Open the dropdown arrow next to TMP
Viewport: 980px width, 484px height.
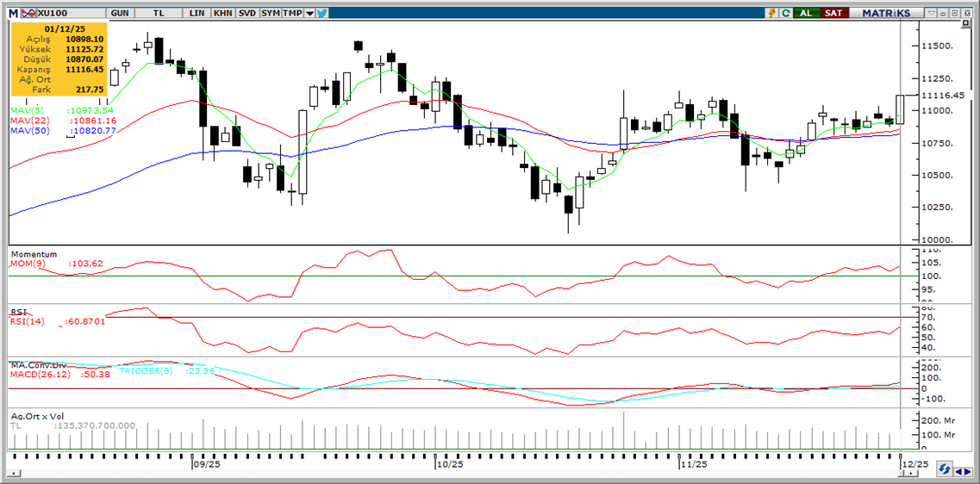(x=309, y=13)
